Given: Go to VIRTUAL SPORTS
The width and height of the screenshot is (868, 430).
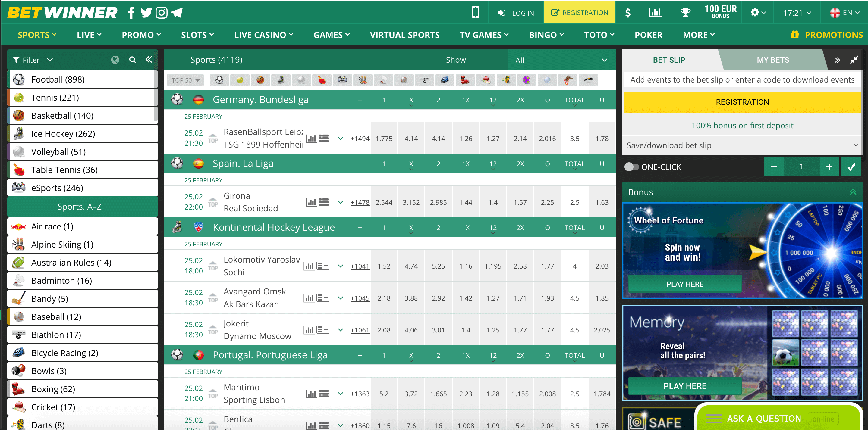Looking at the screenshot, I should (x=404, y=35).
